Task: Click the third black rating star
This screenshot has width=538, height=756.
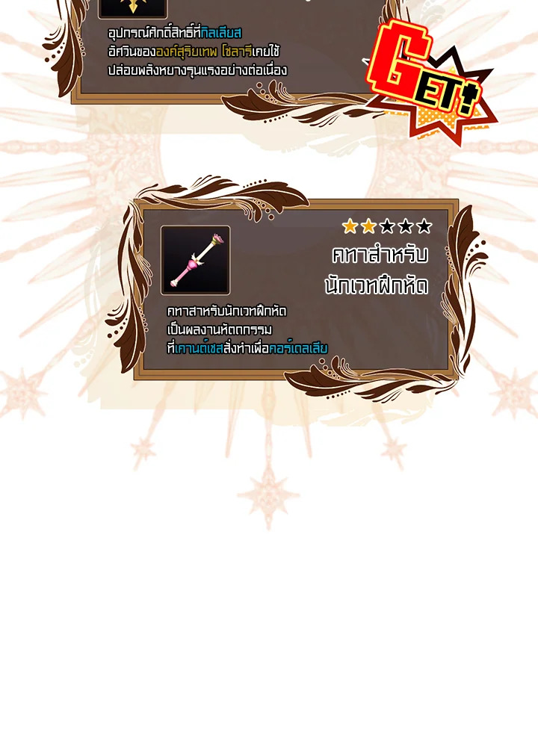Action: [x=387, y=226]
